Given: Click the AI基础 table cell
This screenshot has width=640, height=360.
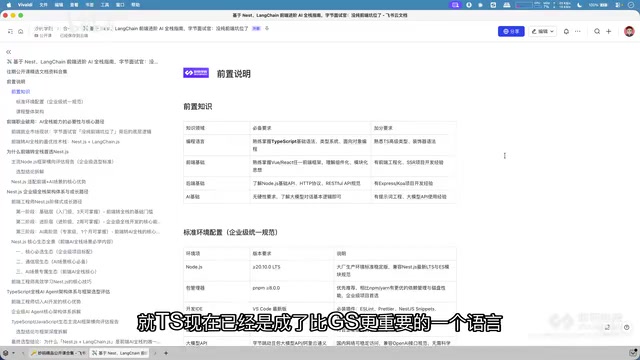Looking at the screenshot, I should [216, 197].
